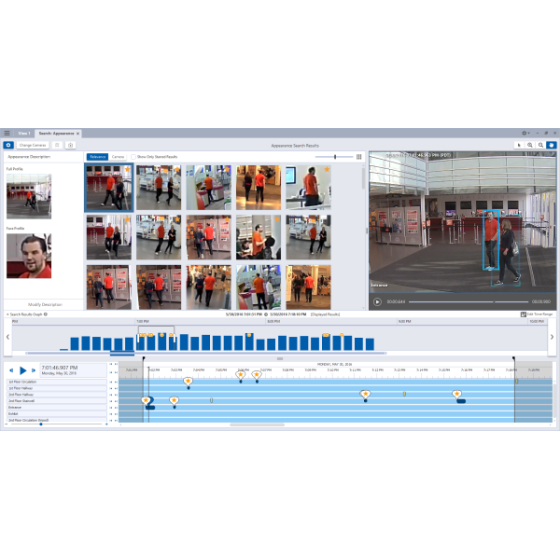Toggle star on first highlighted result thumbnail
This screenshot has height=560, width=560.
(x=128, y=169)
